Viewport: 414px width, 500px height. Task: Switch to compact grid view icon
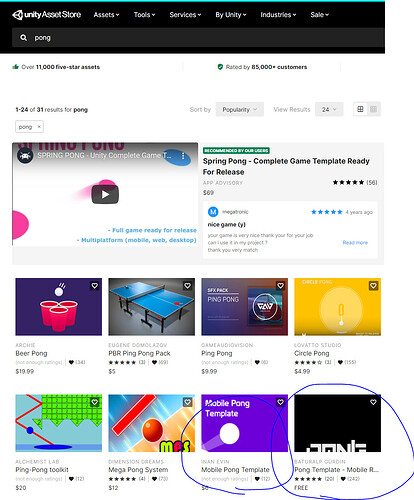pyautogui.click(x=373, y=109)
